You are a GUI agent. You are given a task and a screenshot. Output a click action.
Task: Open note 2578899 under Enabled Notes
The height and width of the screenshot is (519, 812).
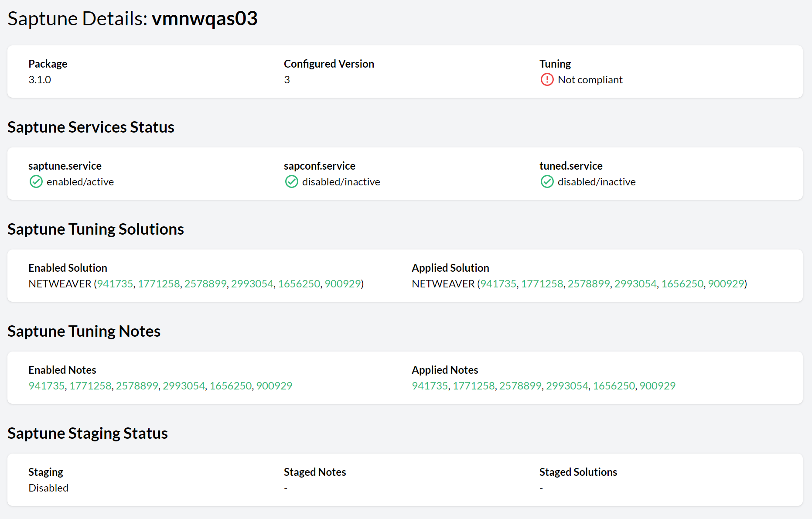[137, 386]
